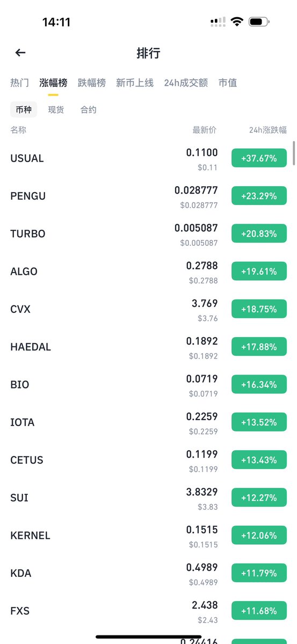Screen dimensions: 297x644
Task: Tap PENGU +23.29% green button
Action: [259, 196]
